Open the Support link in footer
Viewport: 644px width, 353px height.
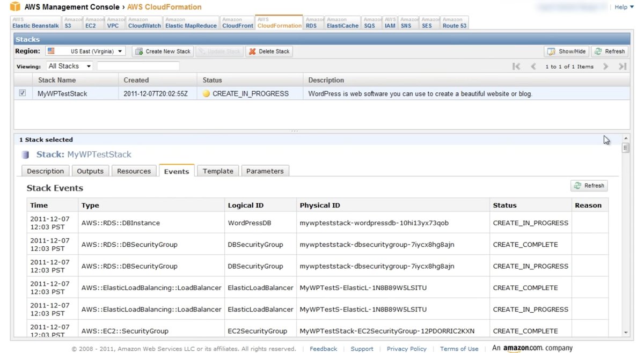coord(362,349)
